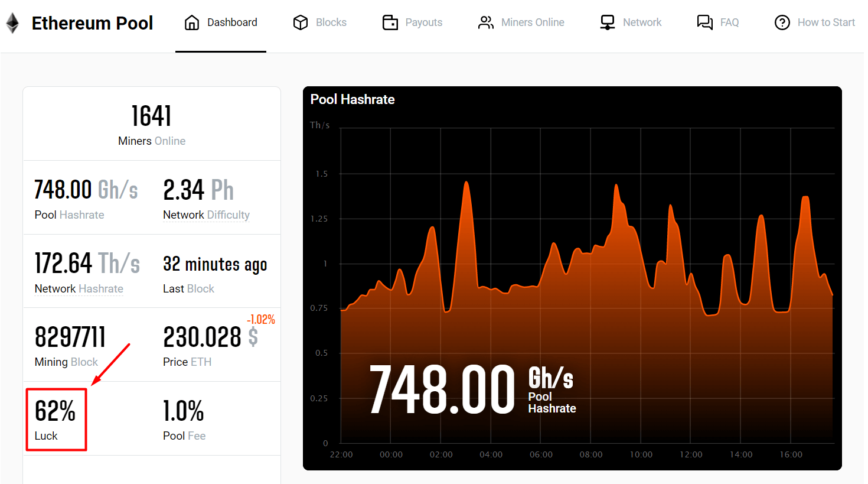Switch to the Payouts tab
This screenshot has height=484, width=868.
(x=424, y=22)
